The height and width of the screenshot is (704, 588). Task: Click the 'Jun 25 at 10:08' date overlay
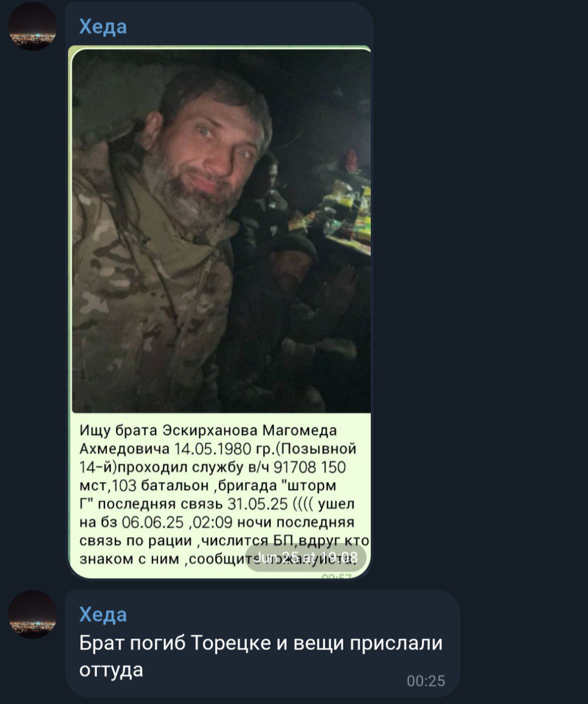click(305, 557)
